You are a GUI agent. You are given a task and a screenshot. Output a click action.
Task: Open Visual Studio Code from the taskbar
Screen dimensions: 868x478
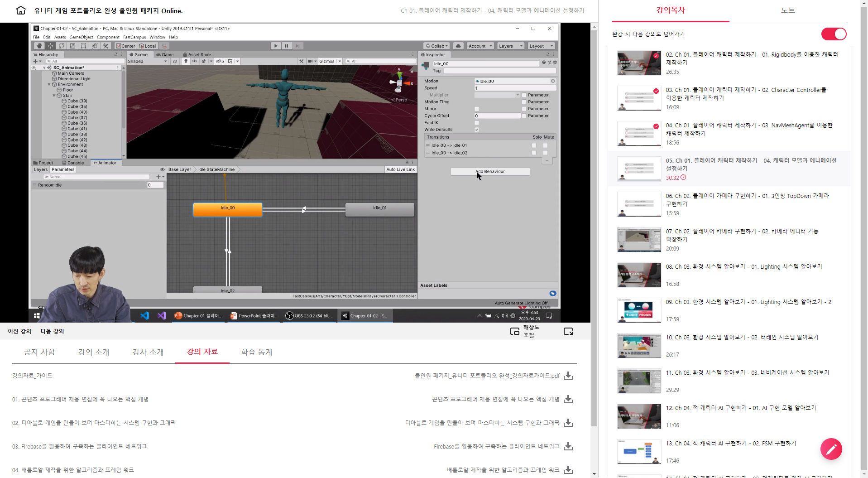(x=144, y=316)
